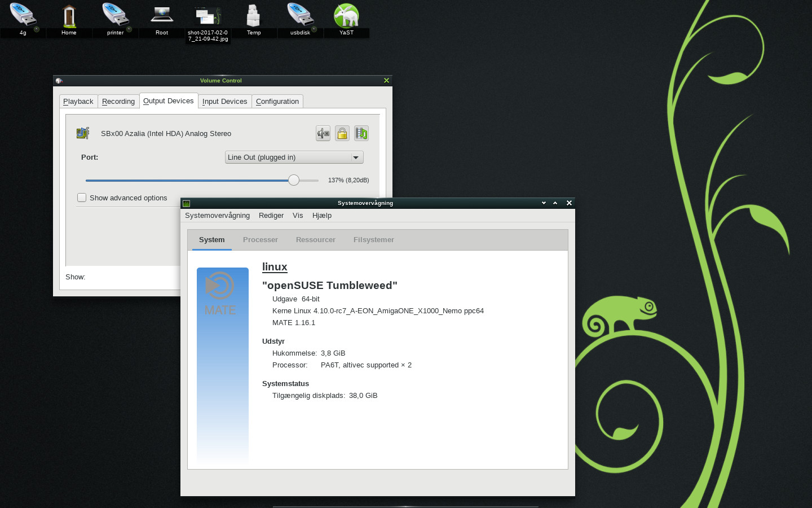Toggle the lock channels together button
The height and width of the screenshot is (508, 812).
[342, 133]
